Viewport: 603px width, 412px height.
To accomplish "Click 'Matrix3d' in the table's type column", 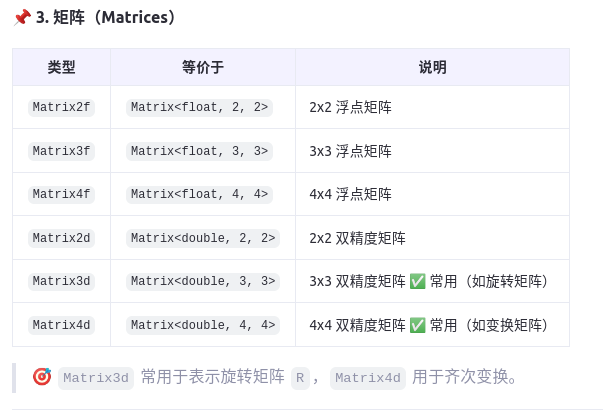I will click(62, 282).
